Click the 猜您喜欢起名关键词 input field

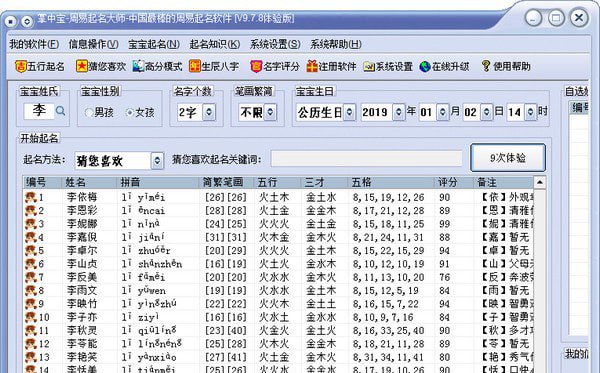(x=366, y=158)
